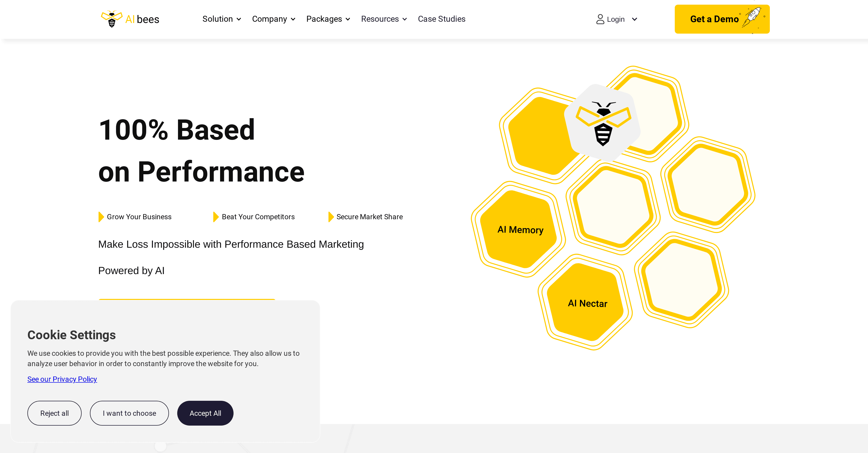This screenshot has height=453, width=868.
Task: Click the yellow arrow before Grow Your Business
Action: (x=100, y=217)
